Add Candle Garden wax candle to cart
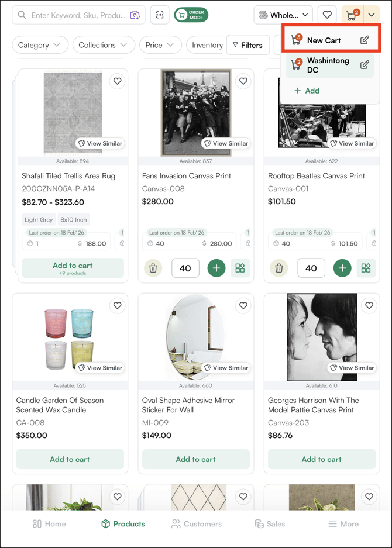 (70, 459)
